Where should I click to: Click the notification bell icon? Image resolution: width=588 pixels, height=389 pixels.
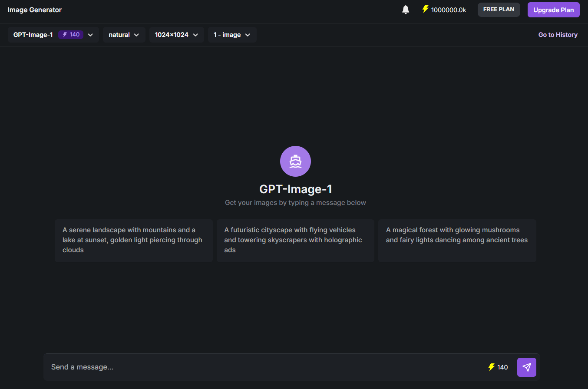point(405,9)
